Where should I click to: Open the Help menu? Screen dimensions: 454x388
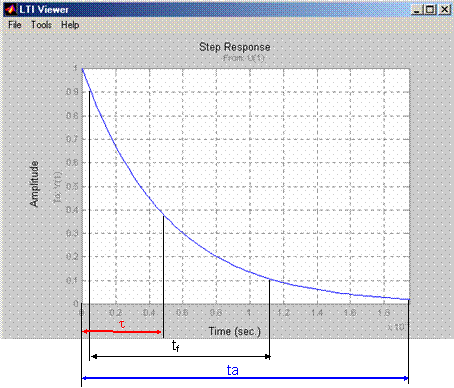70,25
